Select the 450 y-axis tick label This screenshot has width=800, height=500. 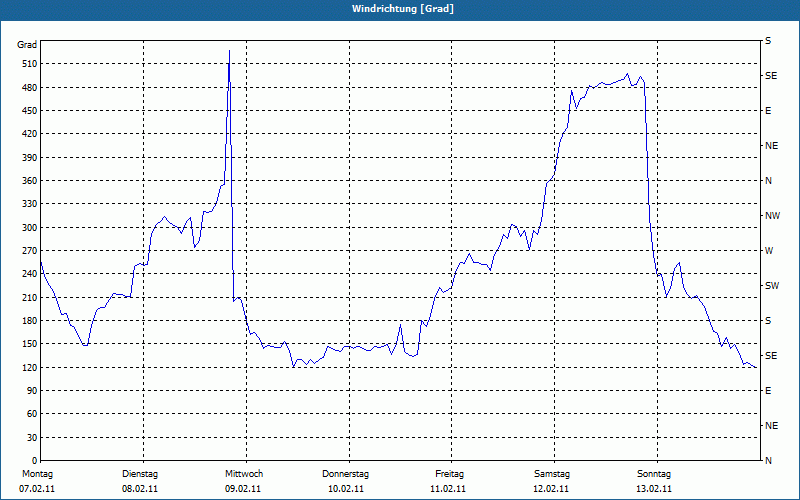[29, 111]
